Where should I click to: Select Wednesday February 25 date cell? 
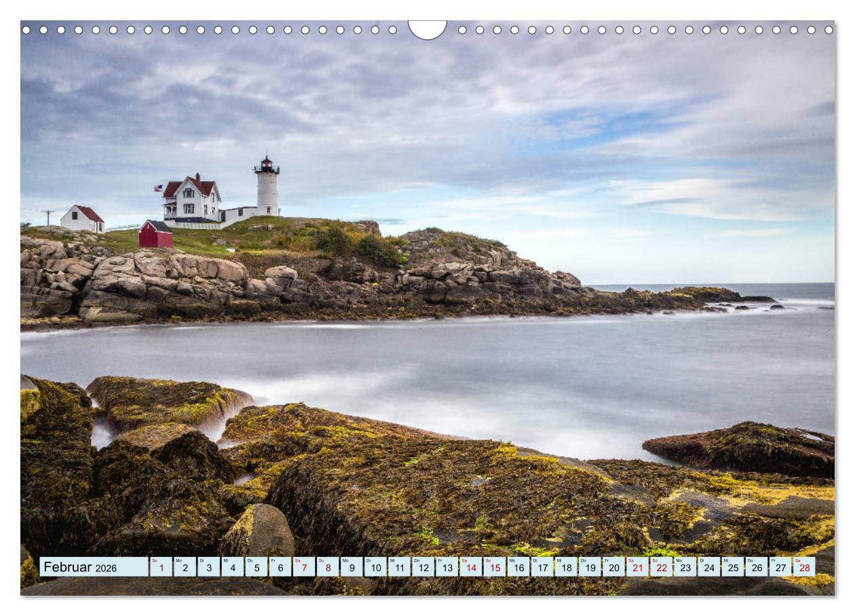click(732, 567)
